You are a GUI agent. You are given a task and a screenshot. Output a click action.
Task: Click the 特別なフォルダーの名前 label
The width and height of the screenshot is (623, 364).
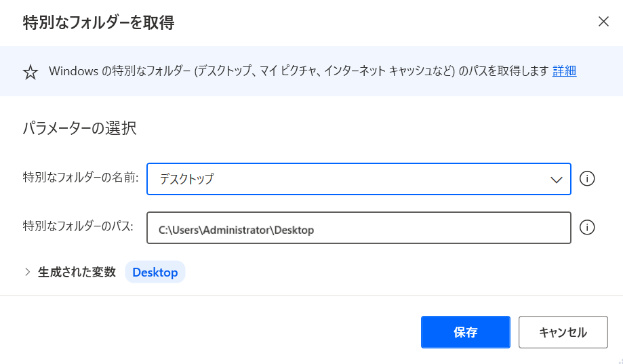point(81,177)
